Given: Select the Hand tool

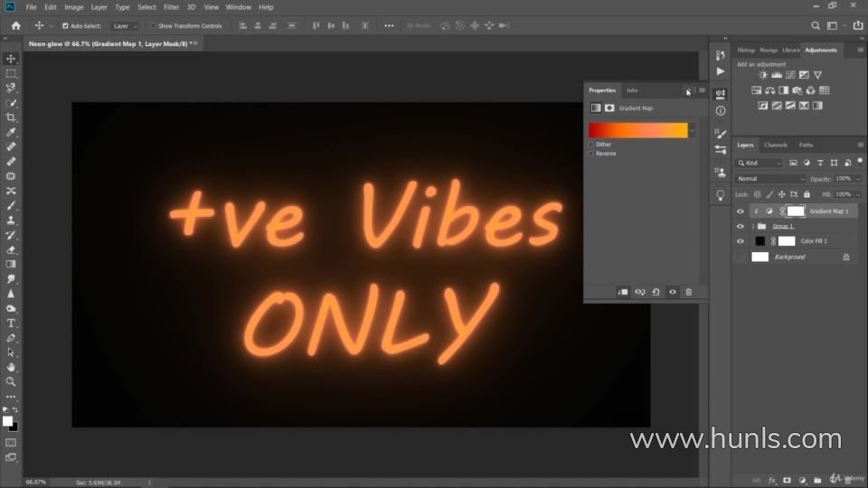Looking at the screenshot, I should pos(11,367).
